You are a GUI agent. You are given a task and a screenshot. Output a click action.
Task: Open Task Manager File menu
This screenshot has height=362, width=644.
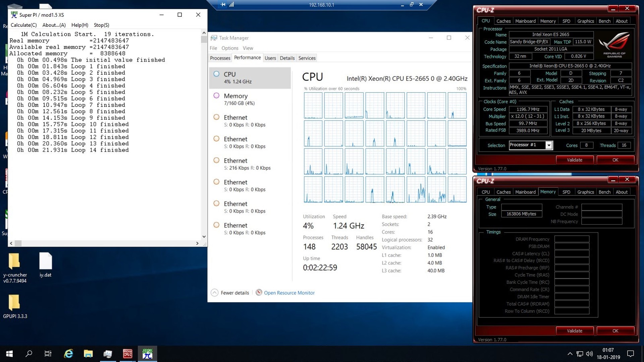click(x=213, y=48)
